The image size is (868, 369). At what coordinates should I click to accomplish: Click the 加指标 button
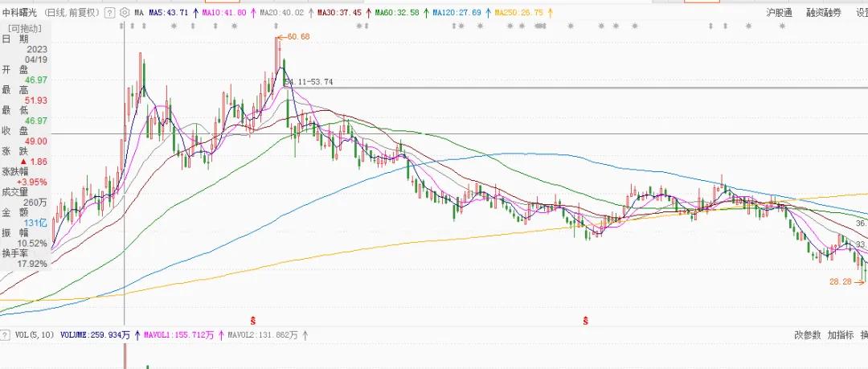pyautogui.click(x=840, y=334)
